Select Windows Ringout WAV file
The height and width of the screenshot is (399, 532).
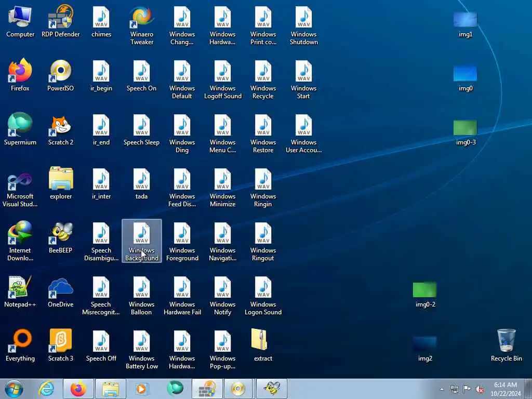coord(263,242)
